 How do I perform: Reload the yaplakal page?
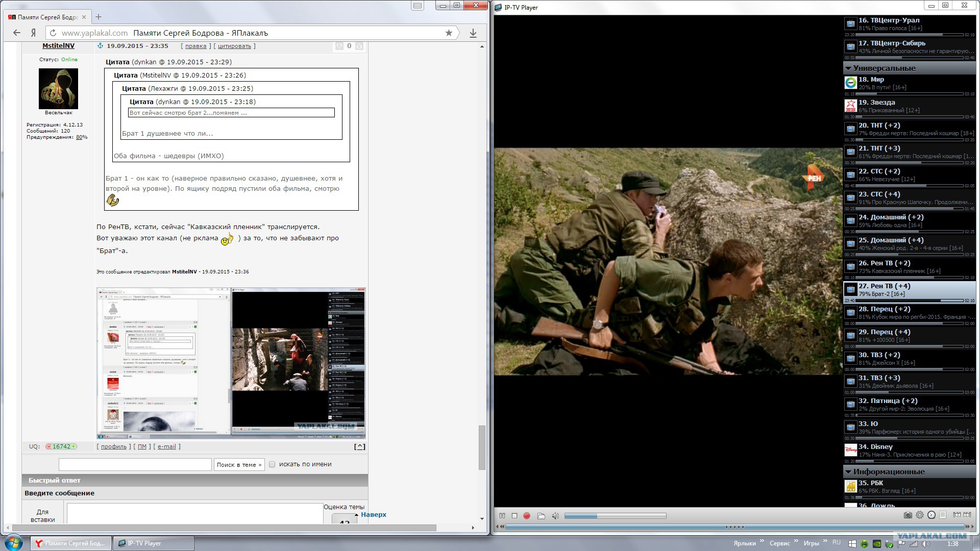[x=53, y=33]
